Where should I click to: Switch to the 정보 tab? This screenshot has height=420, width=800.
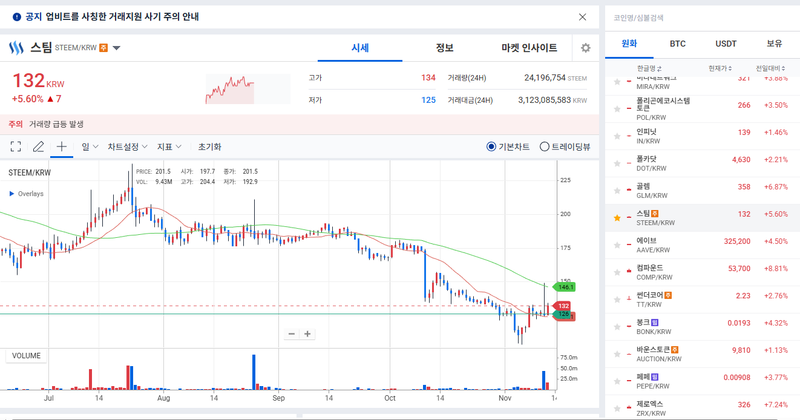point(444,48)
